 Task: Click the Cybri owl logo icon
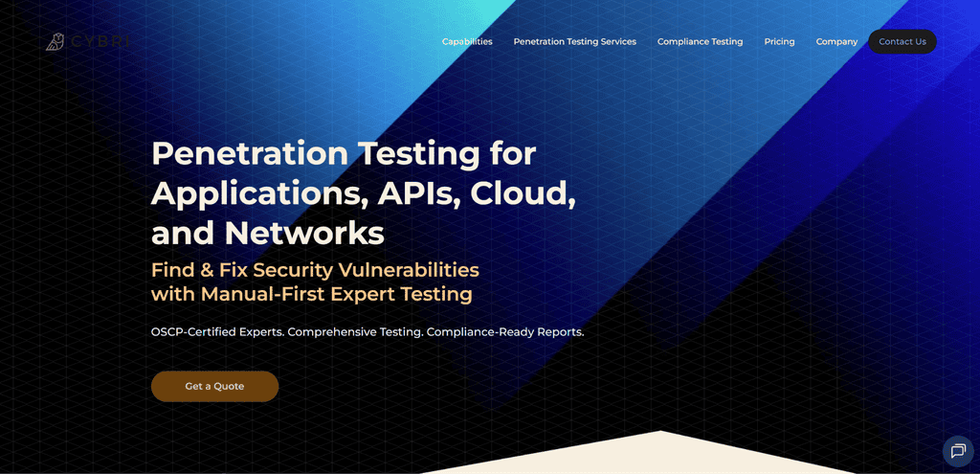(x=55, y=41)
